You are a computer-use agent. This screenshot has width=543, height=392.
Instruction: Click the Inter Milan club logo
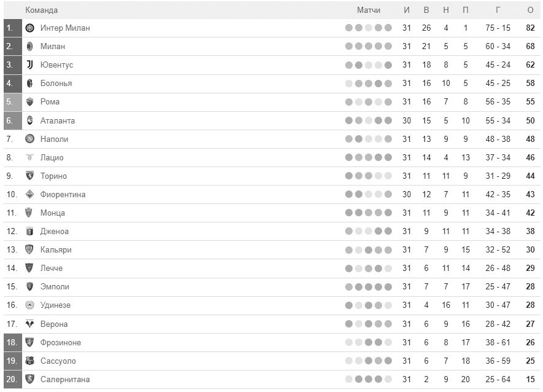29,28
